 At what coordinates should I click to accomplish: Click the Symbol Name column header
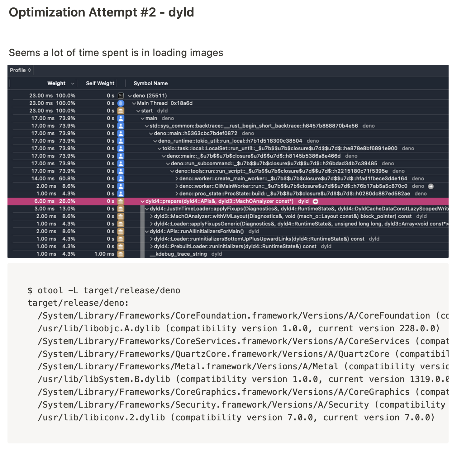coord(150,83)
